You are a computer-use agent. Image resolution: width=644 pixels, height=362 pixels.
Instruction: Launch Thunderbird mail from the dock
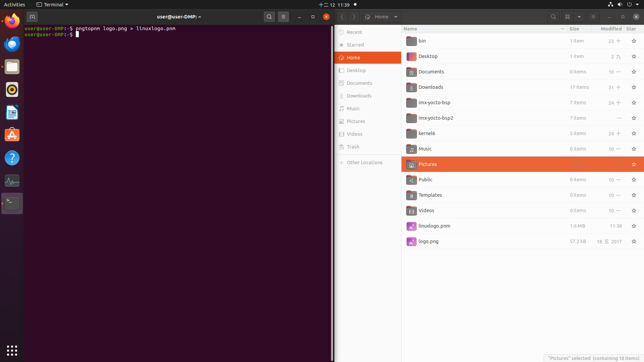pyautogui.click(x=12, y=44)
